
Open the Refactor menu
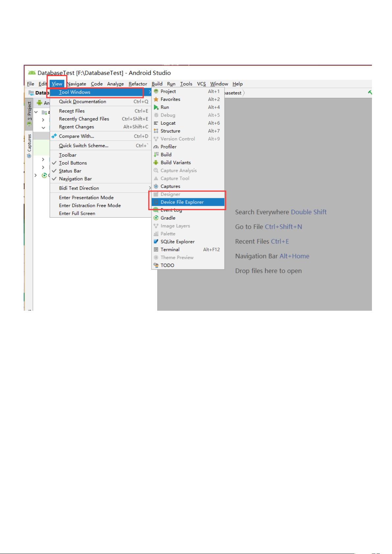[x=138, y=84]
